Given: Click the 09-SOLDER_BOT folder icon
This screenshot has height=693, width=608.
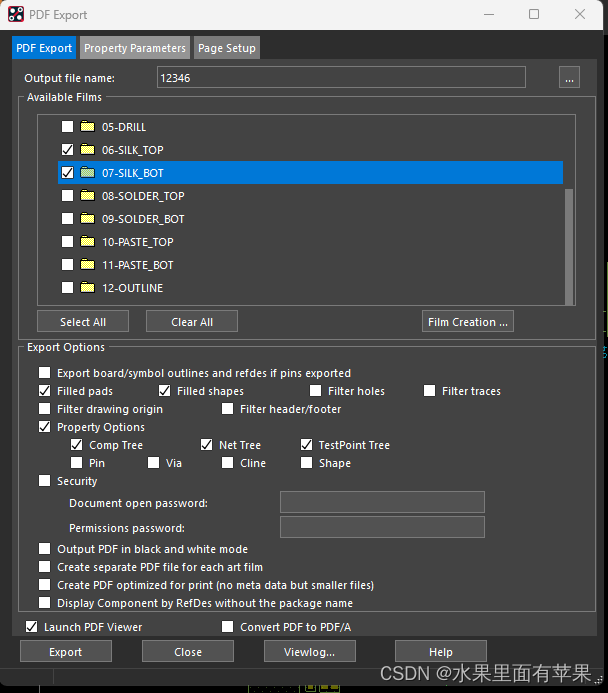Looking at the screenshot, I should tap(87, 219).
